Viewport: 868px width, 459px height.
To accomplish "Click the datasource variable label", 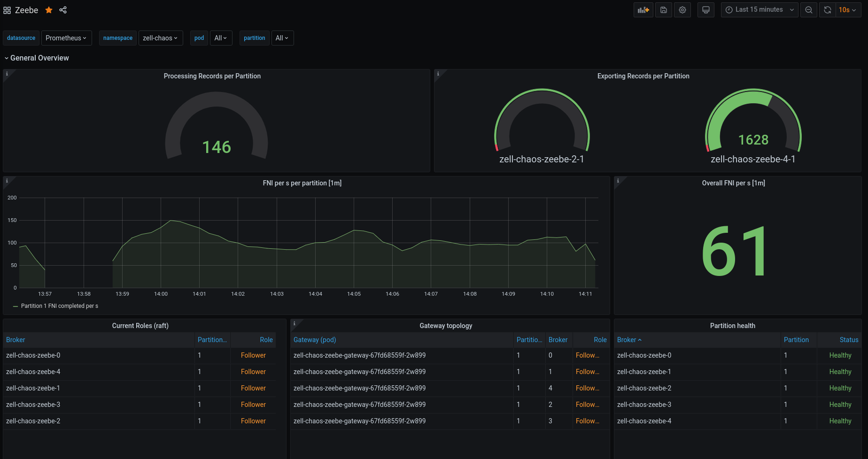I will (x=21, y=38).
